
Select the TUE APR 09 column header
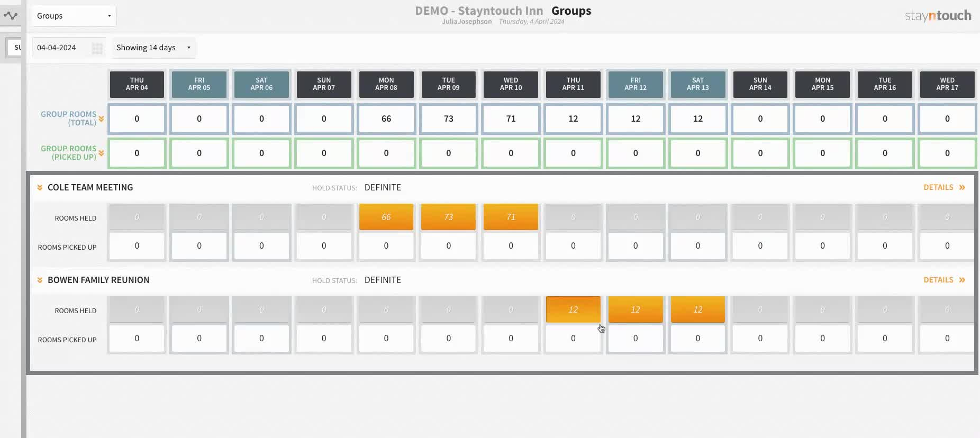[449, 84]
